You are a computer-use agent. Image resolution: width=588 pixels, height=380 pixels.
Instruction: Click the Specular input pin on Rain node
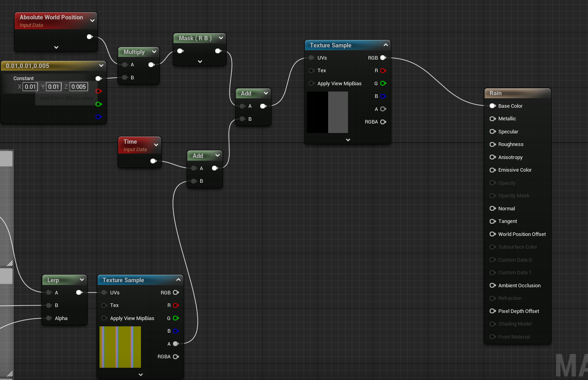coord(492,131)
